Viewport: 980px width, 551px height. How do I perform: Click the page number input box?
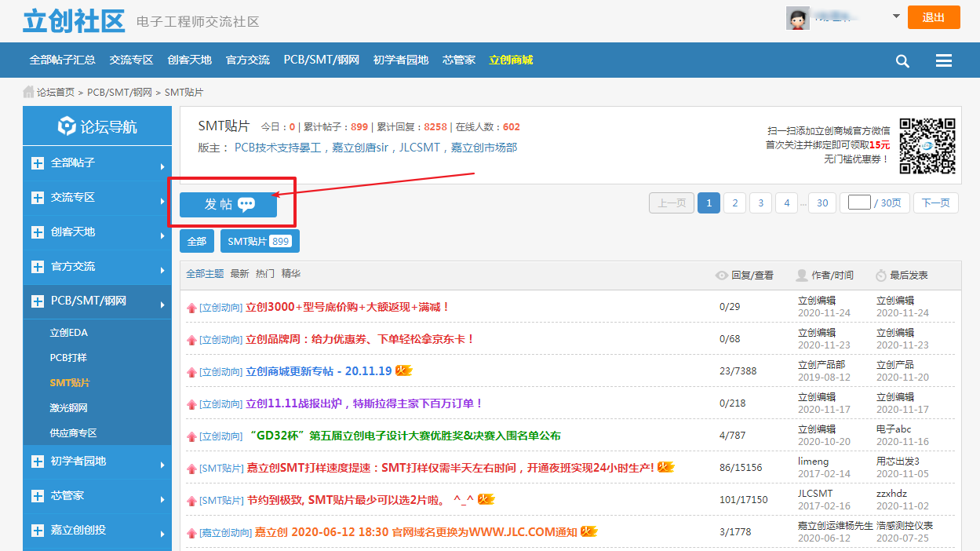859,203
